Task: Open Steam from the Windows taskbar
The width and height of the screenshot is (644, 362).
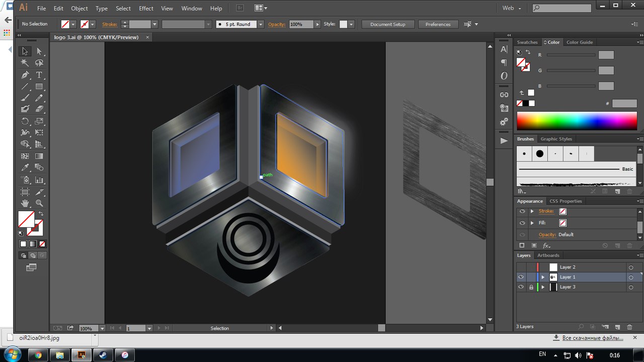Action: pos(102,355)
